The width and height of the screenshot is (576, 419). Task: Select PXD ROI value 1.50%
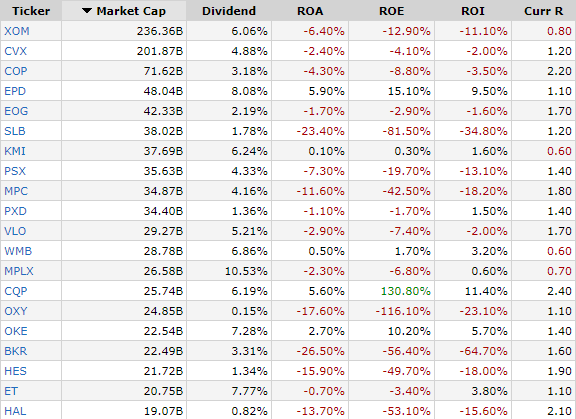pos(490,211)
